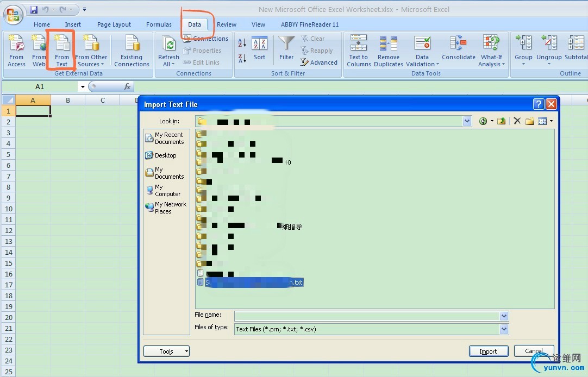Open ABBYY FineReader 11 tab
Image resolution: width=588 pixels, height=377 pixels.
tap(310, 24)
